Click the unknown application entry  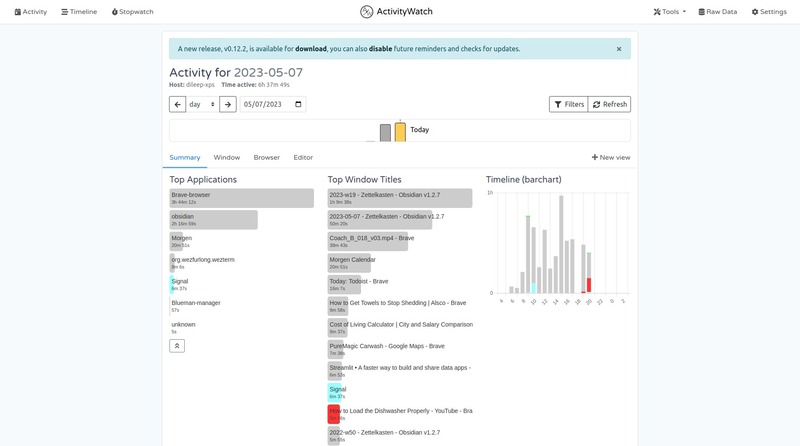pyautogui.click(x=183, y=328)
